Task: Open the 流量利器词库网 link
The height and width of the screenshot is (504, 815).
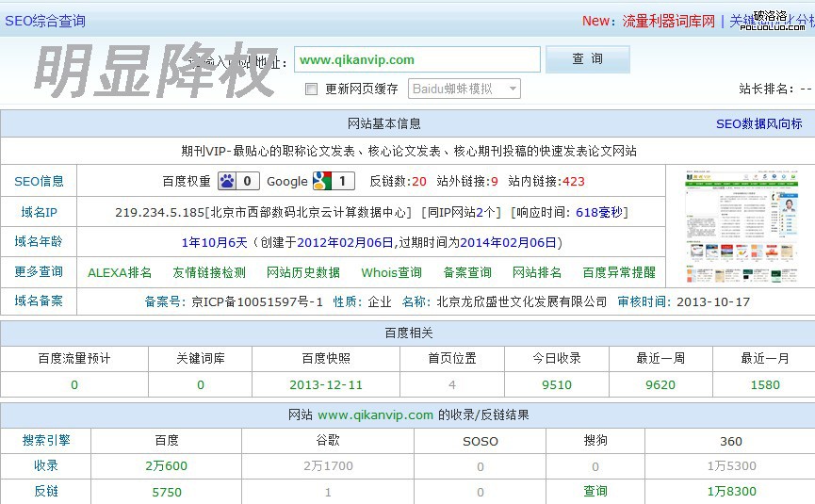Action: click(x=668, y=21)
